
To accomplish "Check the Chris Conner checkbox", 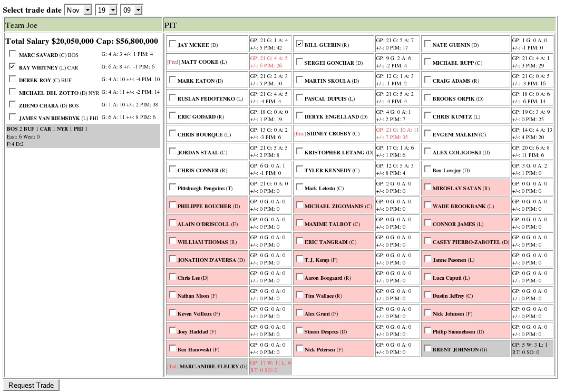I will coord(172,169).
